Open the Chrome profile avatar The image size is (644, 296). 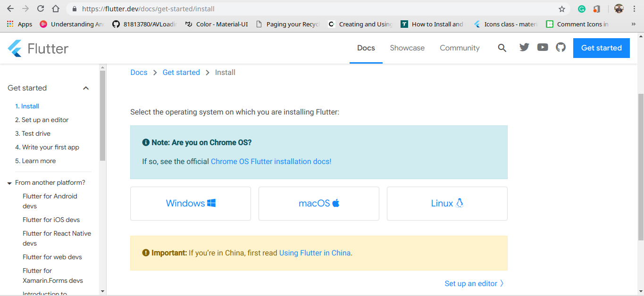tap(619, 8)
